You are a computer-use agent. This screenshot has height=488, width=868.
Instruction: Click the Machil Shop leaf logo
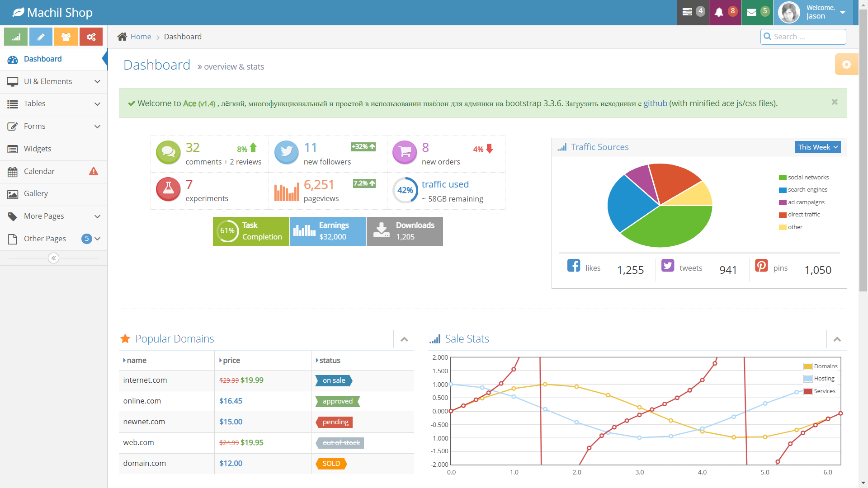[18, 12]
